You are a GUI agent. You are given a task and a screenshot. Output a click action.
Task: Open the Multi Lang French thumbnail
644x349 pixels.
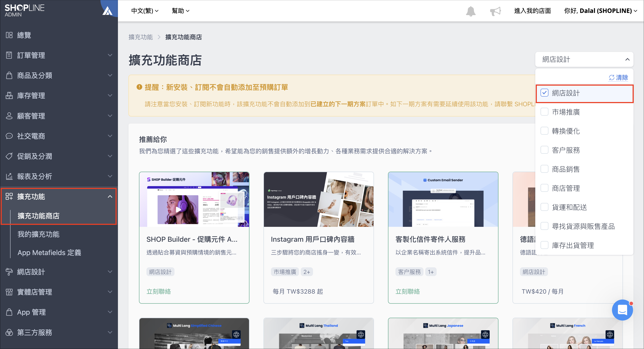pyautogui.click(x=568, y=333)
